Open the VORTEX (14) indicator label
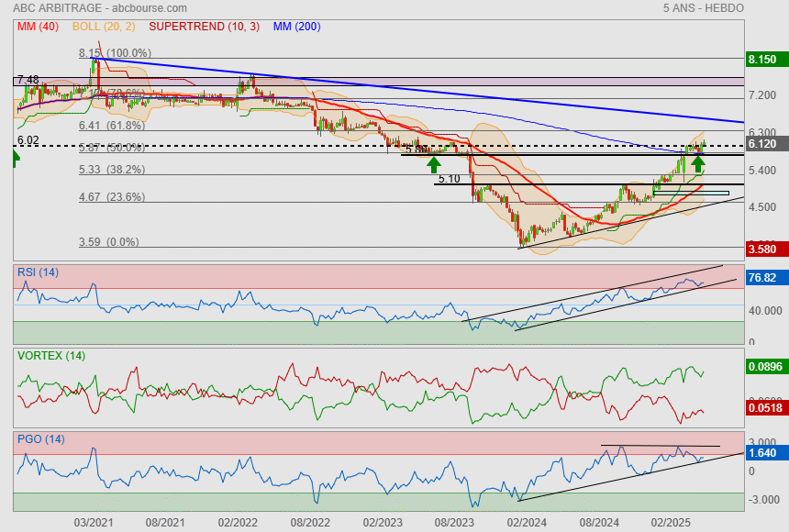Screen dimensions: 789x532 click(50, 355)
